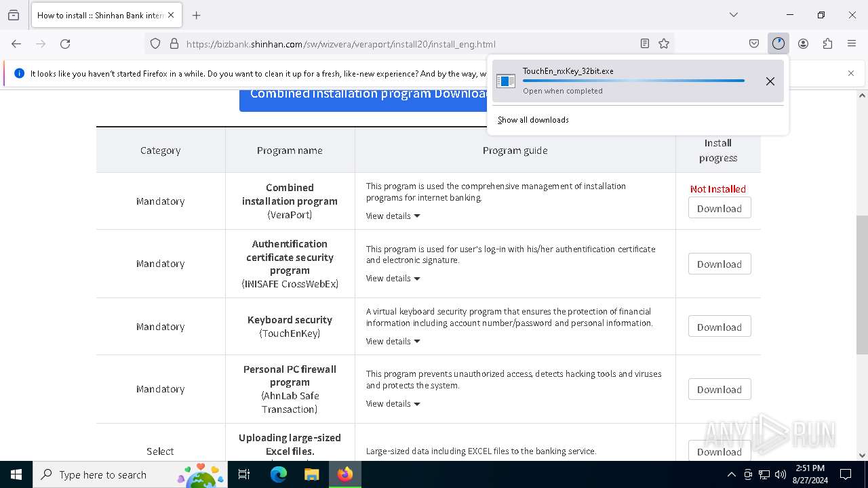Open the network icon in tray
The image size is (868, 488).
click(764, 474)
